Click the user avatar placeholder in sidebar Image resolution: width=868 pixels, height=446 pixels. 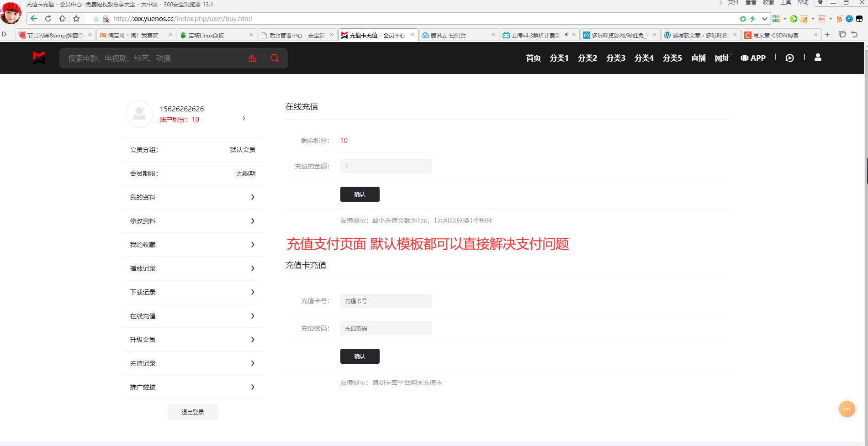(x=139, y=114)
